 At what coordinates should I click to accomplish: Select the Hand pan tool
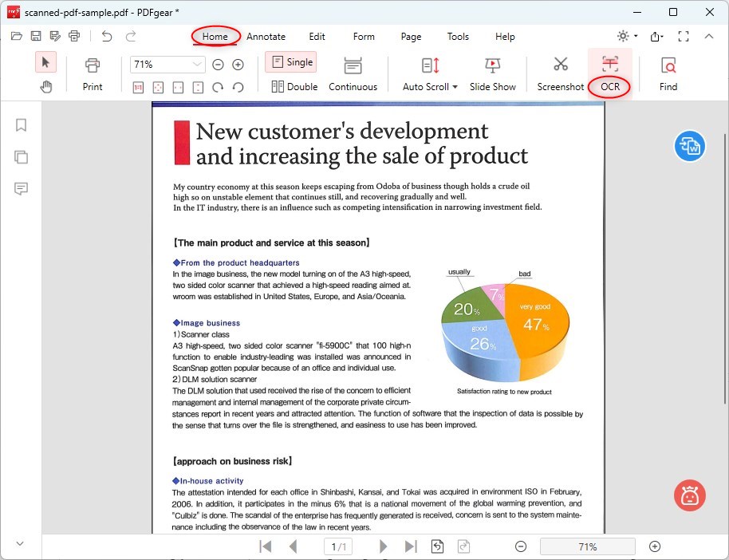(46, 87)
